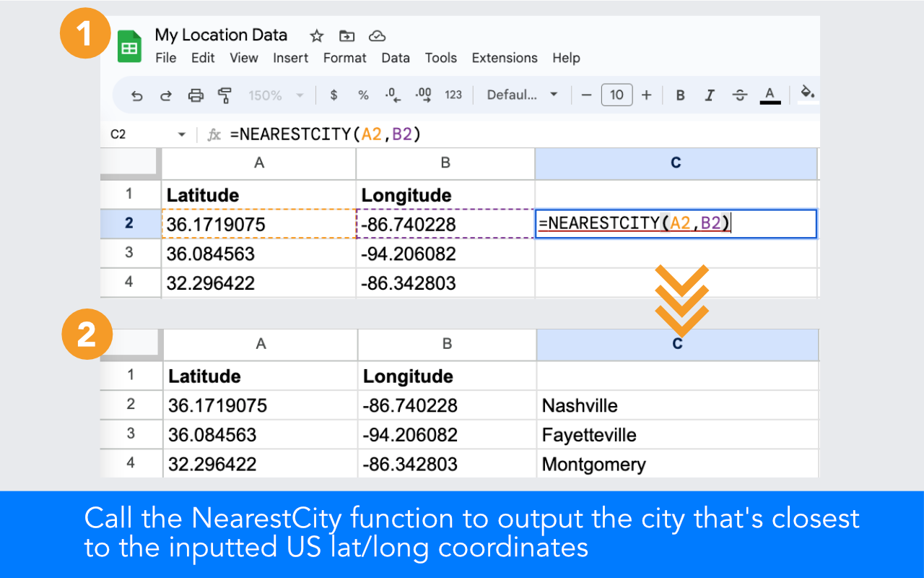Open the Default font dropdown
Viewport: 924px width, 578px height.
tap(523, 95)
